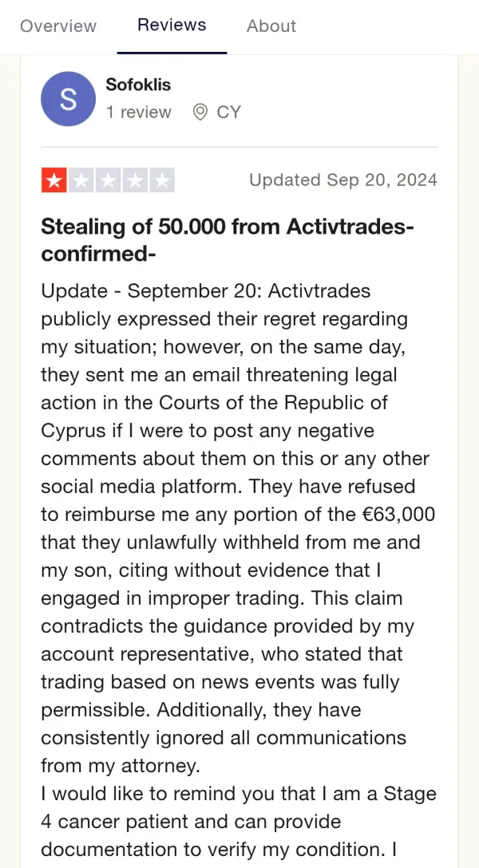Click the second gray rating star
Viewport: 479px width, 868px height.
point(81,180)
